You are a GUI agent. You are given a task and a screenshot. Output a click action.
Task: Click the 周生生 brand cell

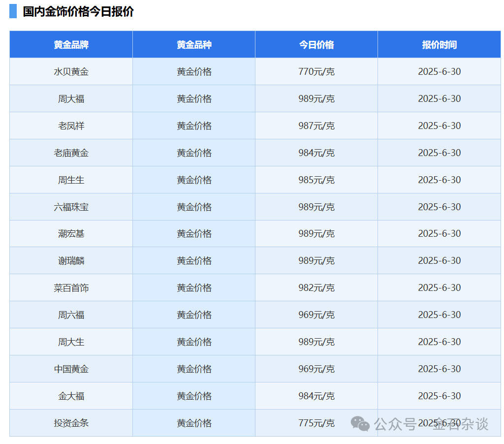tap(71, 180)
